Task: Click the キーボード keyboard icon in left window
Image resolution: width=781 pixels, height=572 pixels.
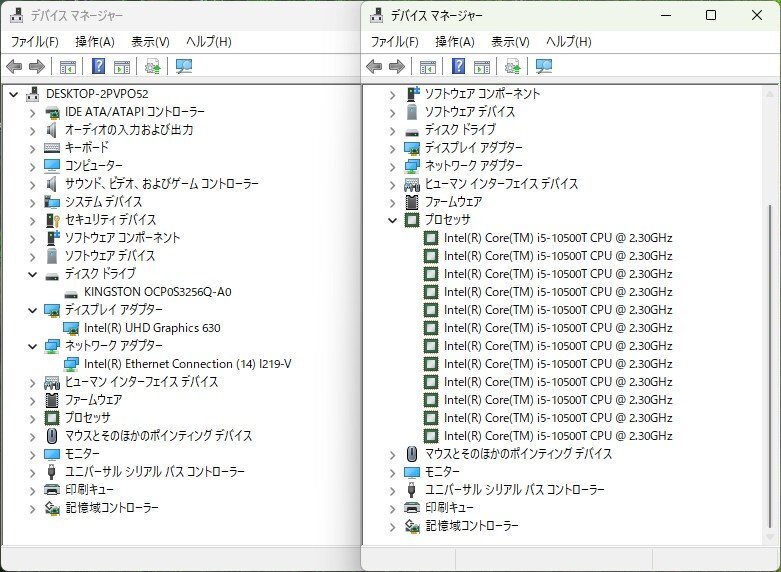Action: pos(52,147)
